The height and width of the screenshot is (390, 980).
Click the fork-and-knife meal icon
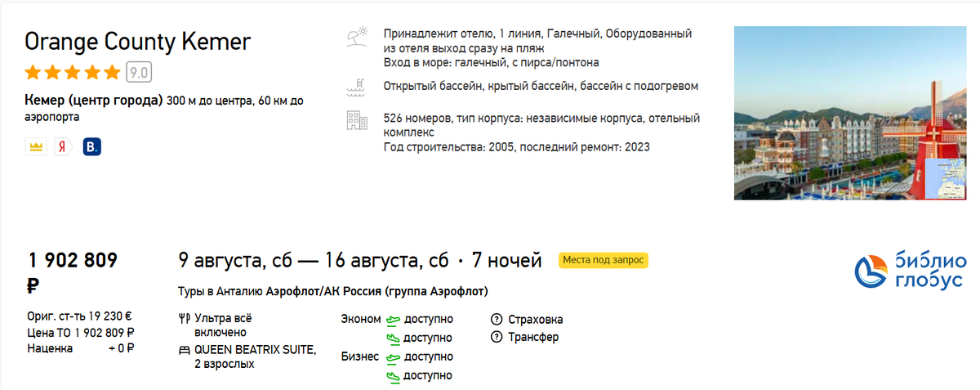pyautogui.click(x=184, y=319)
